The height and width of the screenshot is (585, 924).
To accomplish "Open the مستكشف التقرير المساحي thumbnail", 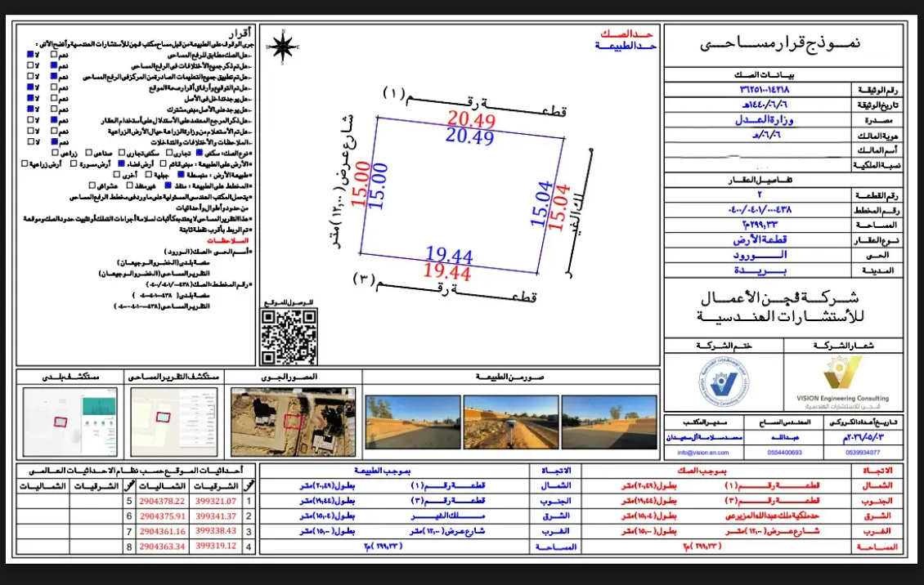I will click(x=174, y=422).
